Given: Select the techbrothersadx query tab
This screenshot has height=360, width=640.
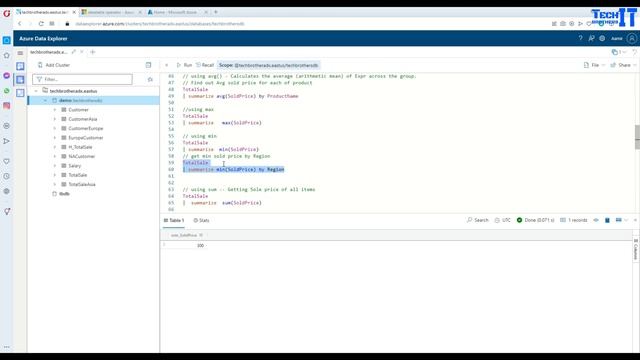Looking at the screenshot, I should [49, 52].
